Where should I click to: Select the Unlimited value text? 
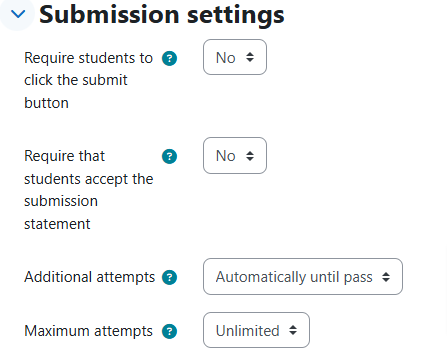pos(247,331)
